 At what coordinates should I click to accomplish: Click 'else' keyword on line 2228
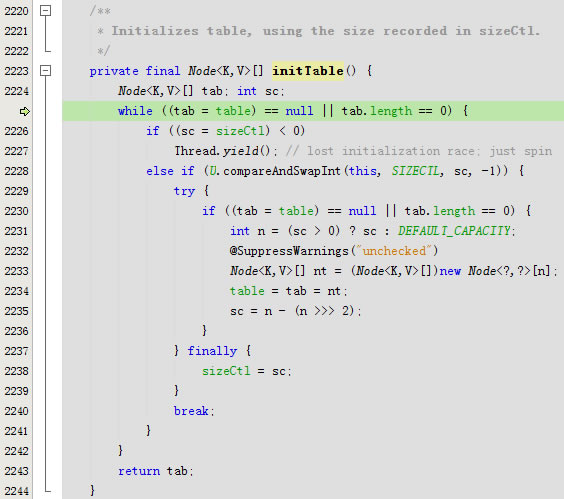[x=160, y=171]
